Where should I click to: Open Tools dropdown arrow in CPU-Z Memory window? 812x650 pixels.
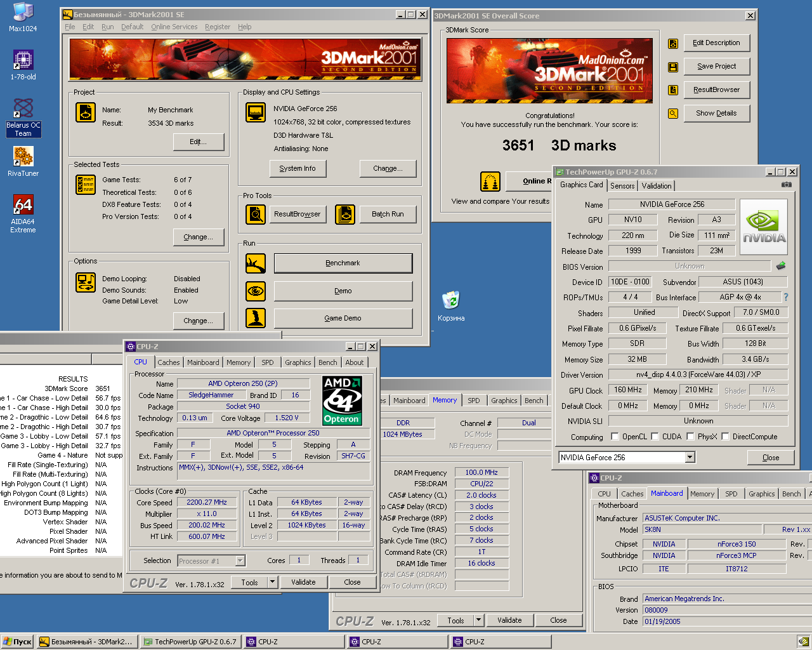[478, 620]
